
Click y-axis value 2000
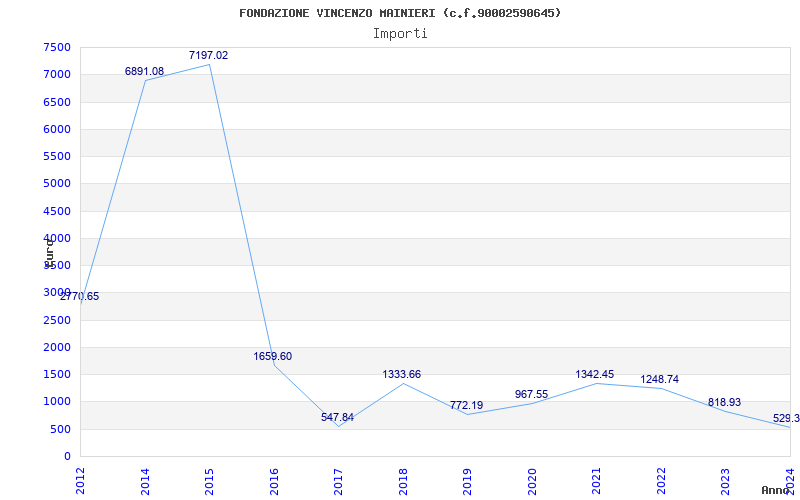pos(57,347)
